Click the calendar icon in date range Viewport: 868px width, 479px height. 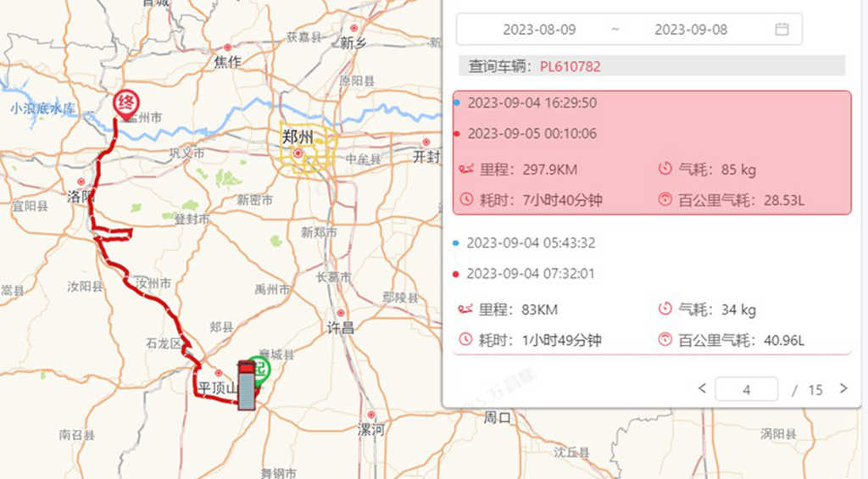click(782, 30)
